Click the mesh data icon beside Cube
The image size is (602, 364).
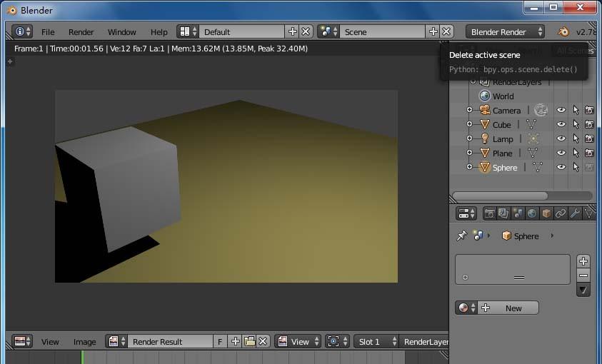[531, 124]
